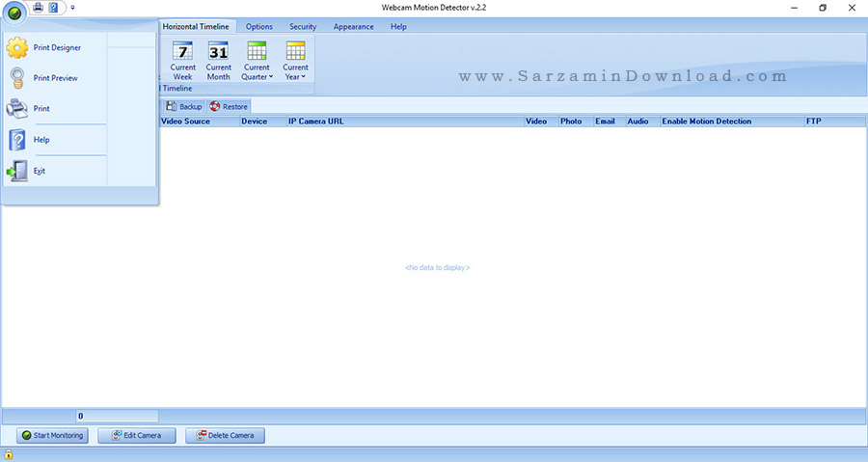Image resolution: width=868 pixels, height=462 pixels.
Task: Click the Restore button
Action: point(229,107)
